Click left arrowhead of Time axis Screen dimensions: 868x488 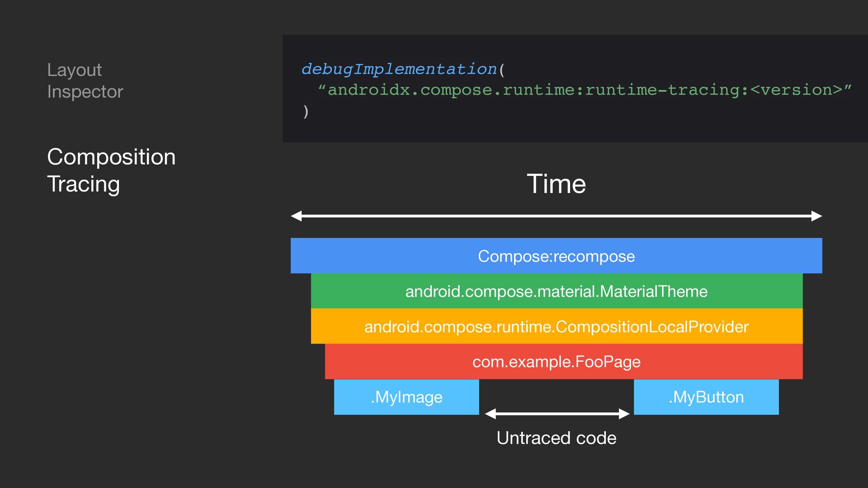click(296, 216)
